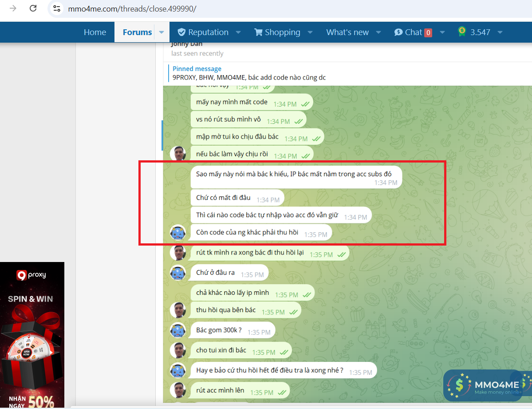Open site information icon in address bar
The width and height of the screenshot is (532, 409).
coord(57,8)
